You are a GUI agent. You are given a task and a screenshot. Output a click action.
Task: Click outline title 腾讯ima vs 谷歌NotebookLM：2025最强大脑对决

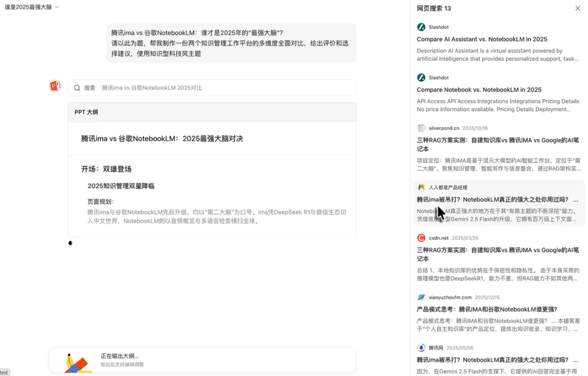[162, 138]
